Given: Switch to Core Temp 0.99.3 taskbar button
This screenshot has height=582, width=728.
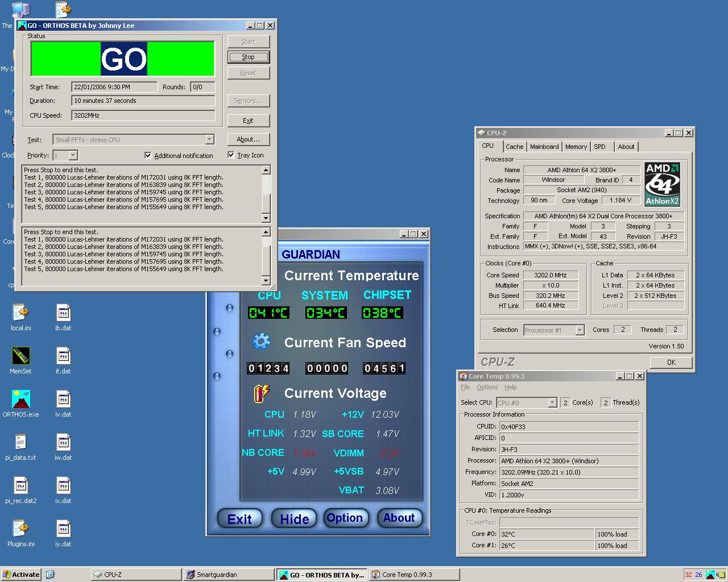Looking at the screenshot, I should (x=414, y=575).
